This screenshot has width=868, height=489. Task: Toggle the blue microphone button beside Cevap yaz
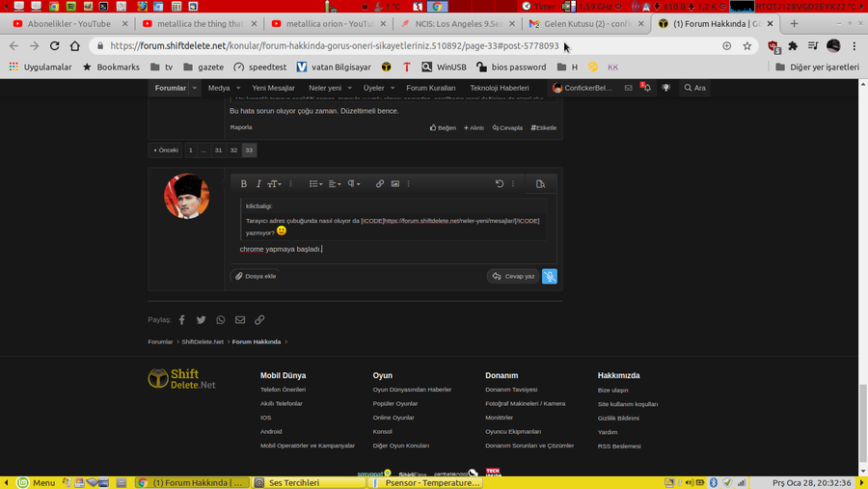click(549, 276)
